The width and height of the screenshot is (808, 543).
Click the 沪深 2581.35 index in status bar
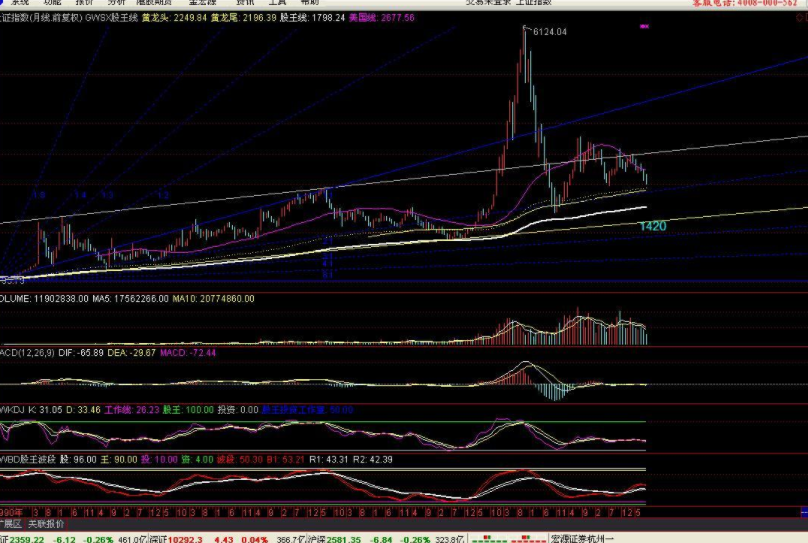(x=344, y=539)
